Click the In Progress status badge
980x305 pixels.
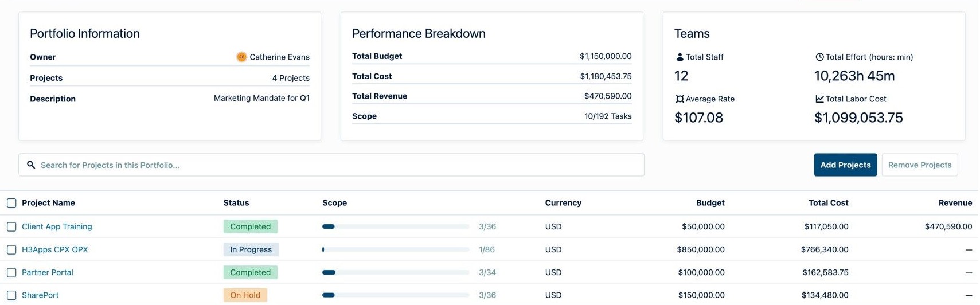pyautogui.click(x=251, y=249)
